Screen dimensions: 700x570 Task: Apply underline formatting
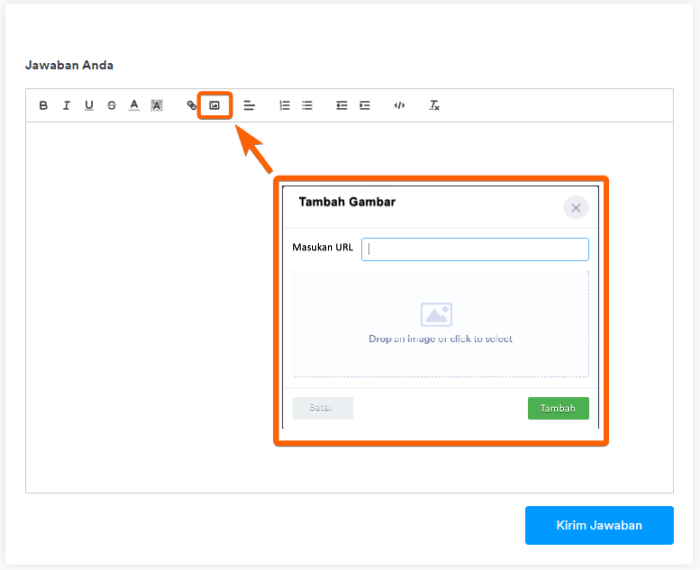(89, 105)
